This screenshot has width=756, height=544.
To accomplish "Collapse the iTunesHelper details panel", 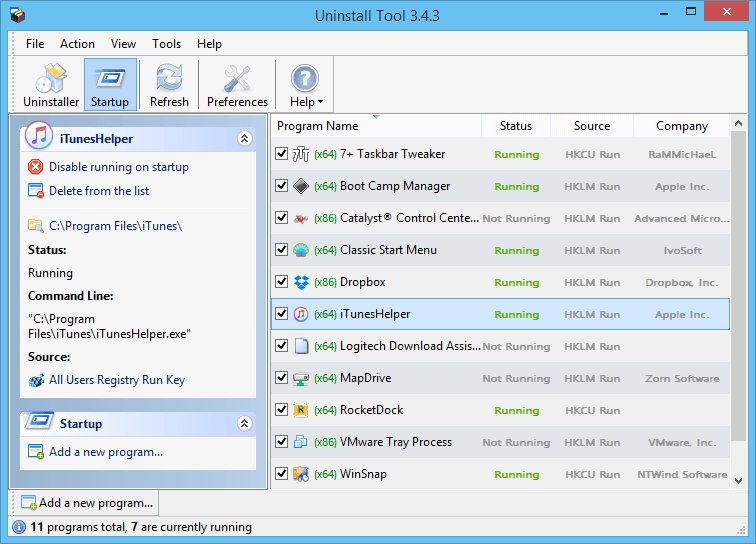I will click(x=244, y=139).
